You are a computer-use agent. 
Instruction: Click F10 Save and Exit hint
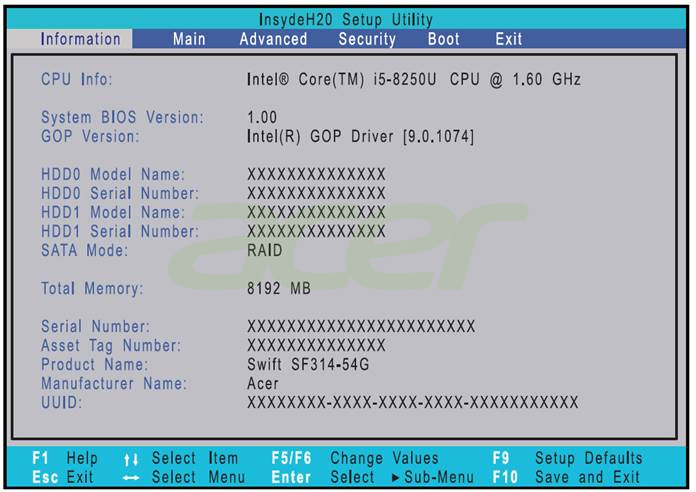(x=566, y=477)
